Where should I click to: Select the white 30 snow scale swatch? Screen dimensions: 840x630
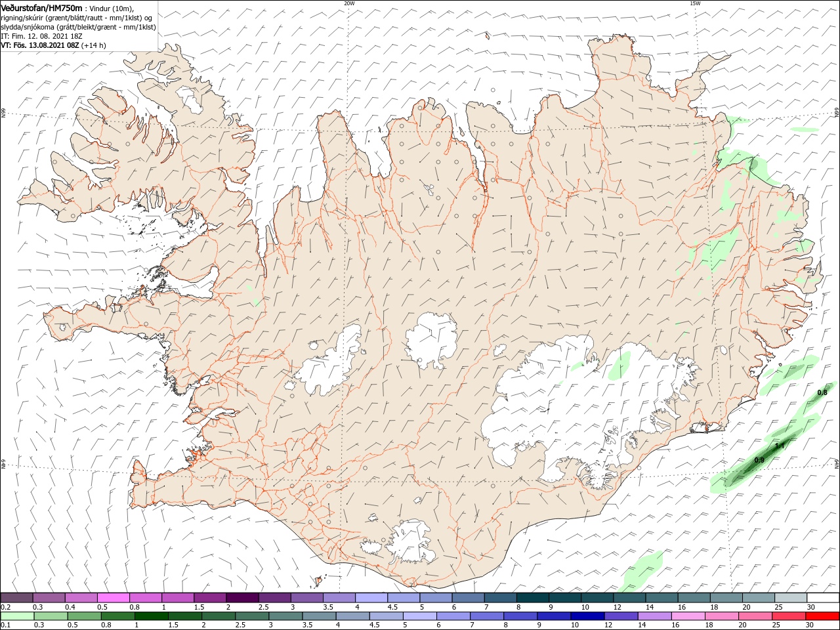pyautogui.click(x=822, y=598)
